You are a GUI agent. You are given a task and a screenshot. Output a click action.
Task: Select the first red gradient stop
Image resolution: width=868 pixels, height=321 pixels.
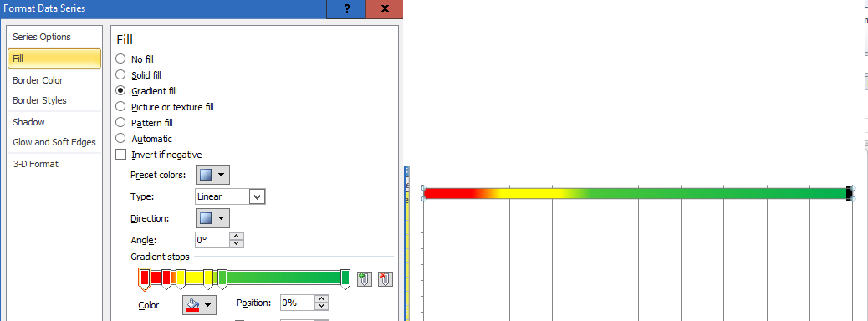point(145,279)
